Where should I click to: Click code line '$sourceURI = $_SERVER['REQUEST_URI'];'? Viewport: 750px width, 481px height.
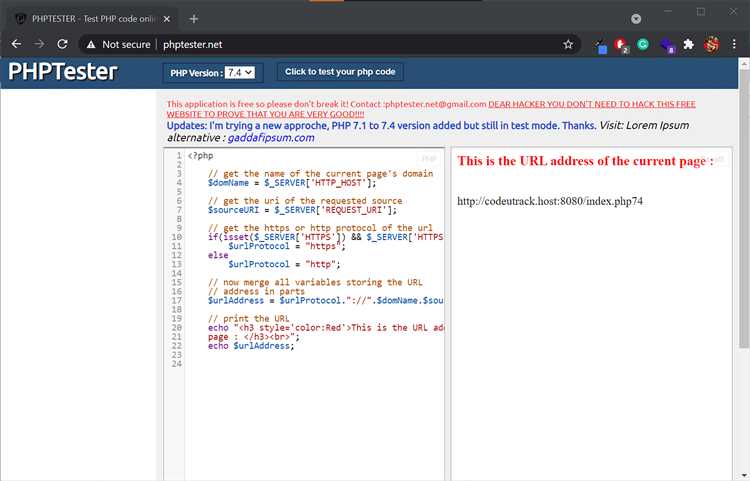(302, 210)
